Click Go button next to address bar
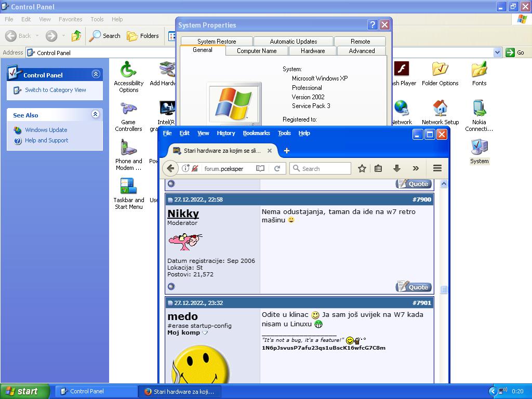Image resolution: width=532 pixels, height=399 pixels. click(x=515, y=52)
